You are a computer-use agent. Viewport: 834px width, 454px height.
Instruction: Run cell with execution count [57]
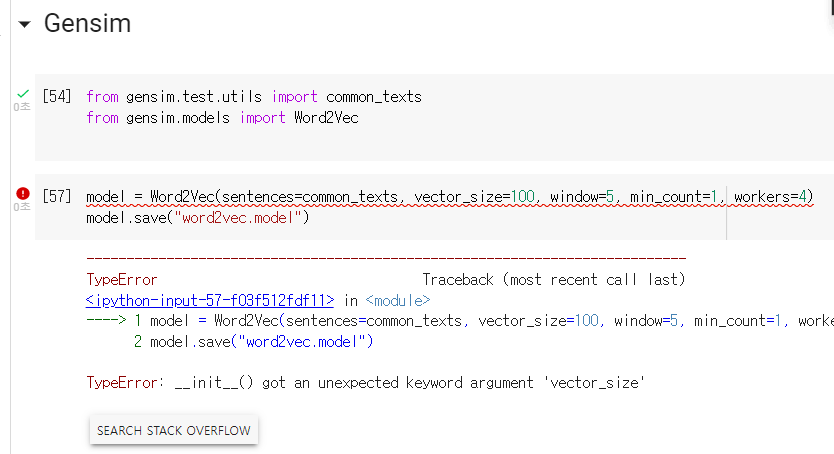click(x=57, y=196)
